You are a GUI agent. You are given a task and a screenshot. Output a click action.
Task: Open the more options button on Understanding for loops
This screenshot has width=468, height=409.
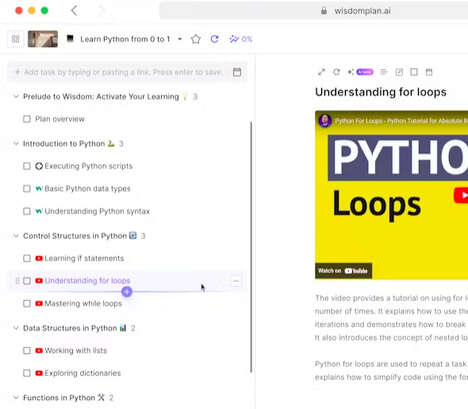(x=236, y=281)
